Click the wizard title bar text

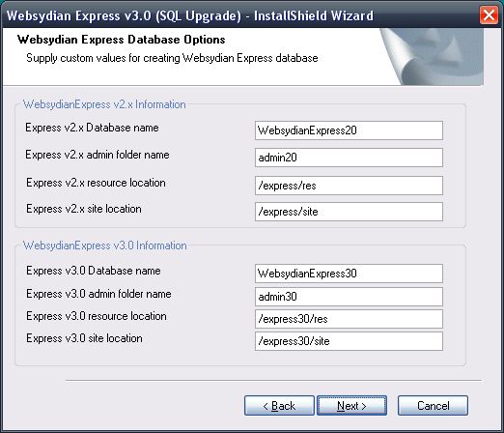[x=190, y=15]
